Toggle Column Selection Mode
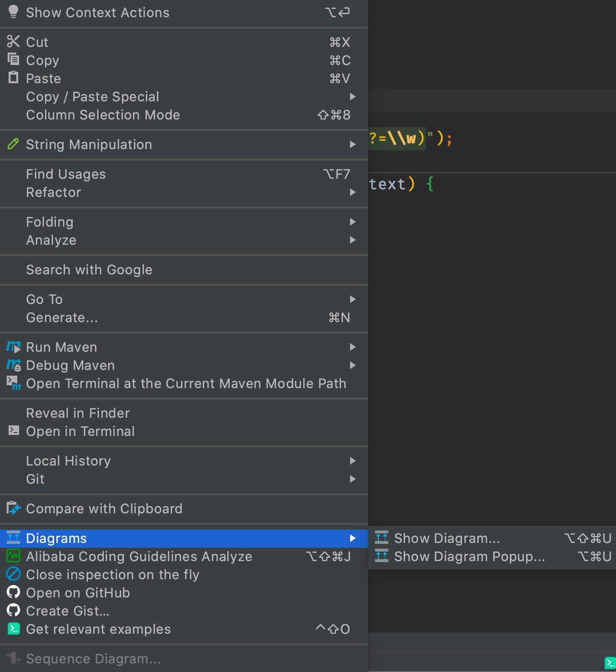616x672 pixels. pyautogui.click(x=103, y=115)
